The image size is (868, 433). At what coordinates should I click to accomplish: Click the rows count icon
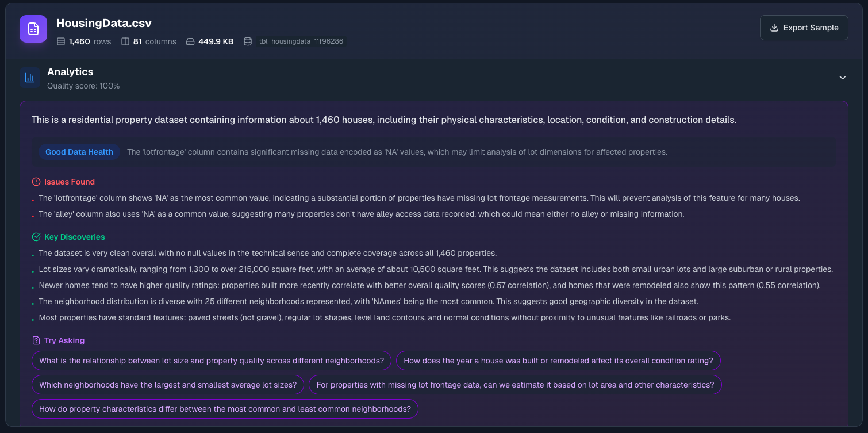click(x=61, y=41)
